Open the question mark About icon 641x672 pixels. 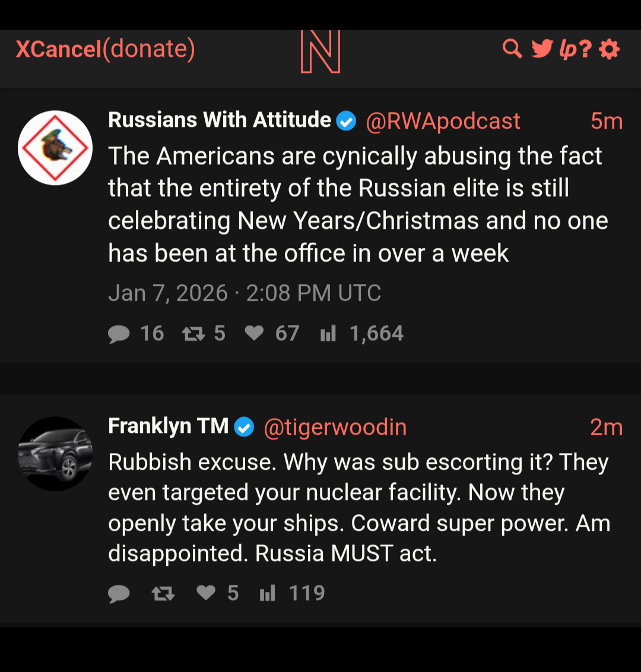point(586,49)
